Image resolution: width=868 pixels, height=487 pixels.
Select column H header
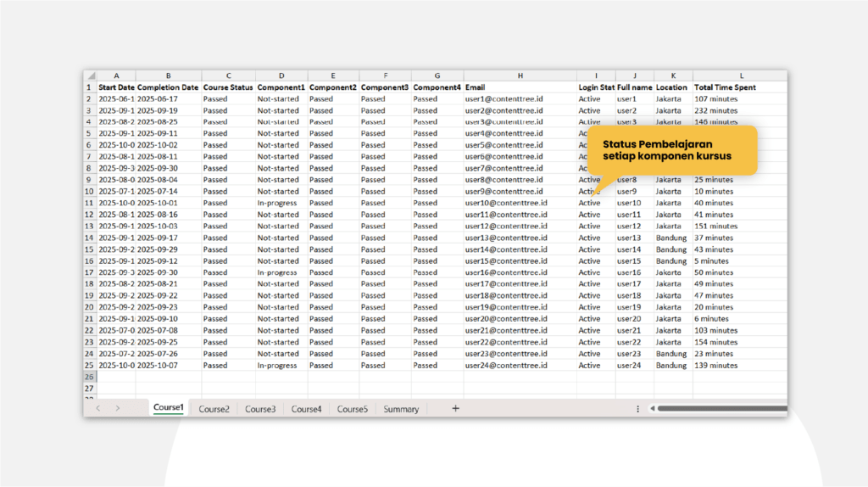pyautogui.click(x=520, y=76)
